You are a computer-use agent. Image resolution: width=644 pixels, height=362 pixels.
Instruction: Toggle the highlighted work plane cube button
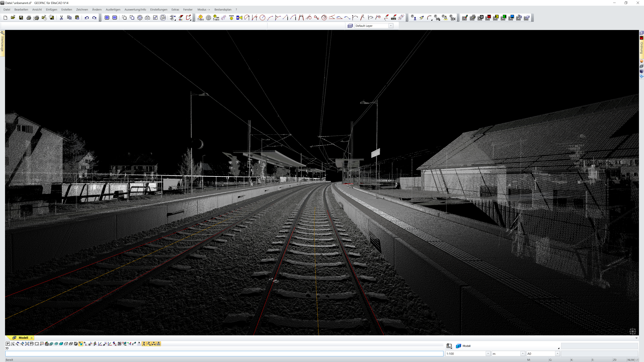(80, 344)
